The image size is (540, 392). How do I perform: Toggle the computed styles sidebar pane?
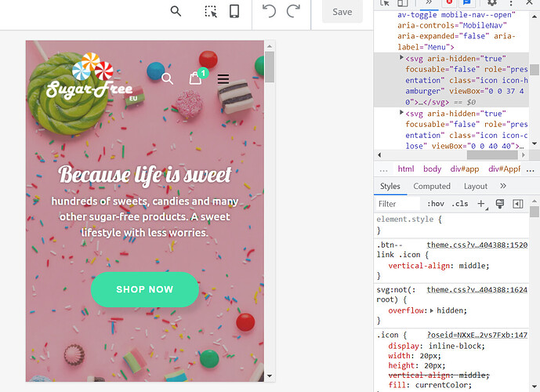pyautogui.click(x=517, y=204)
